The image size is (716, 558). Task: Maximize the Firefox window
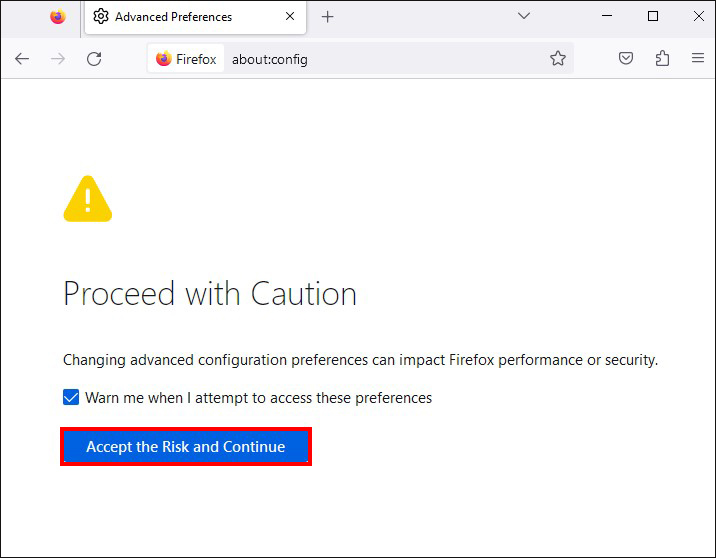click(x=653, y=16)
